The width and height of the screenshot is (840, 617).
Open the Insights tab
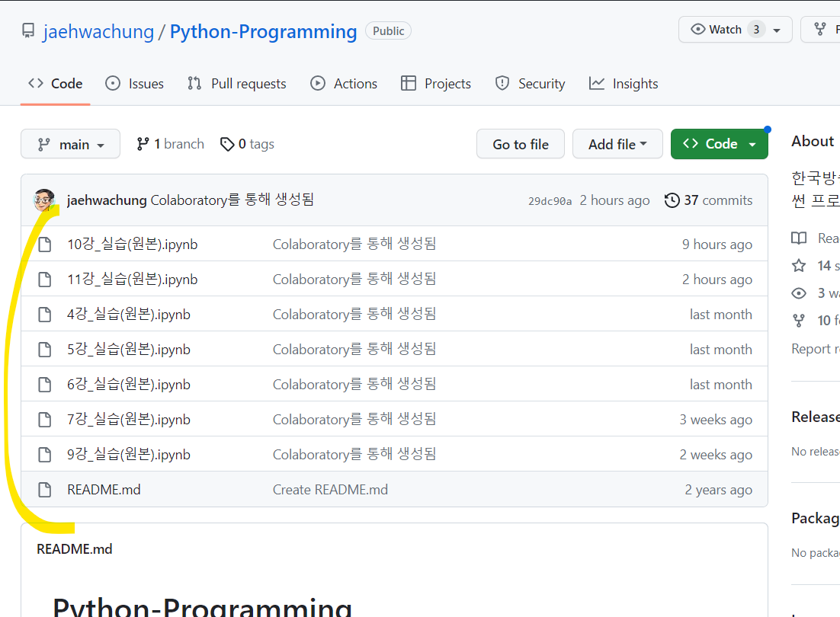coord(623,84)
